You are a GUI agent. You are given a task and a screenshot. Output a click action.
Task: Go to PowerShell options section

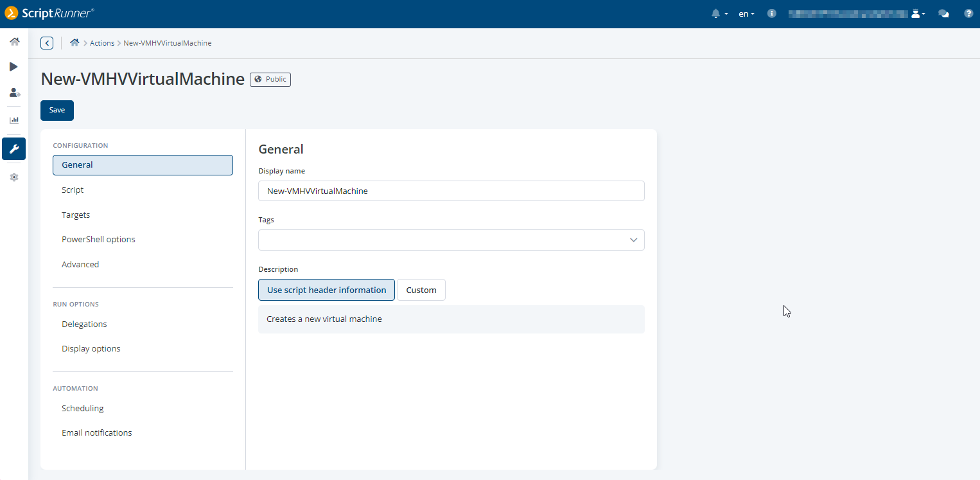coord(98,240)
